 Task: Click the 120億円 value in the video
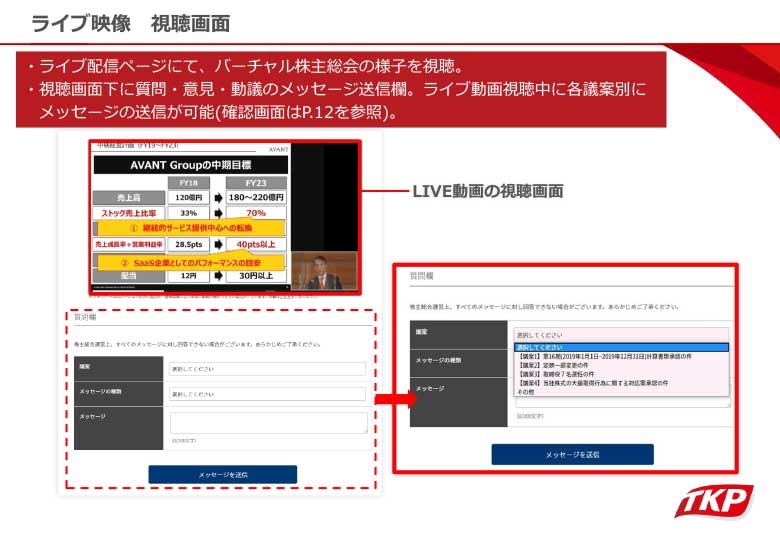pos(189,197)
